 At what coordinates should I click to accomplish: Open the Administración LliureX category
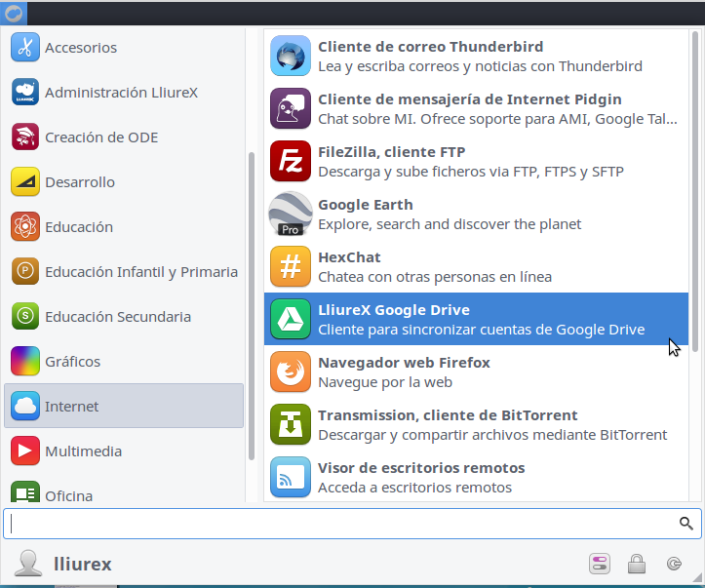click(121, 93)
